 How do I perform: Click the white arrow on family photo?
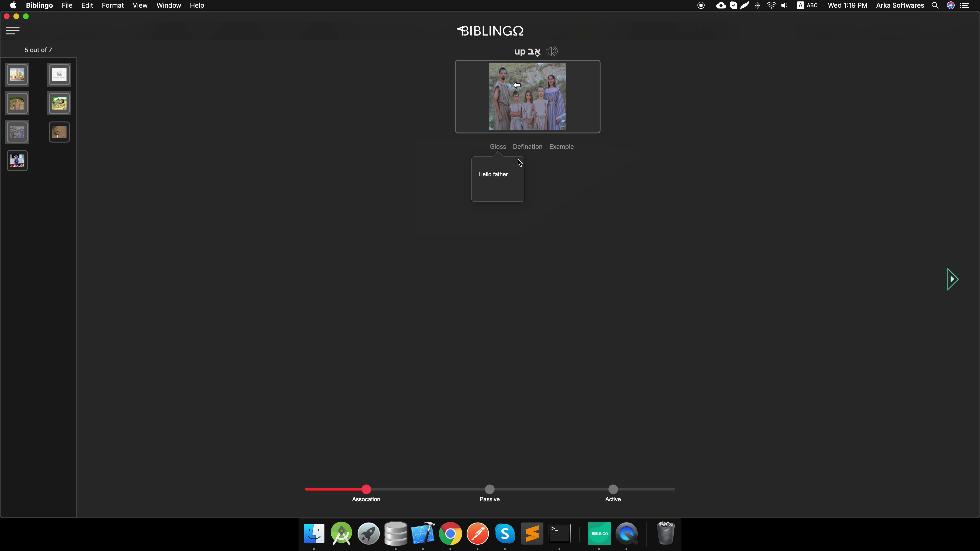pyautogui.click(x=517, y=85)
